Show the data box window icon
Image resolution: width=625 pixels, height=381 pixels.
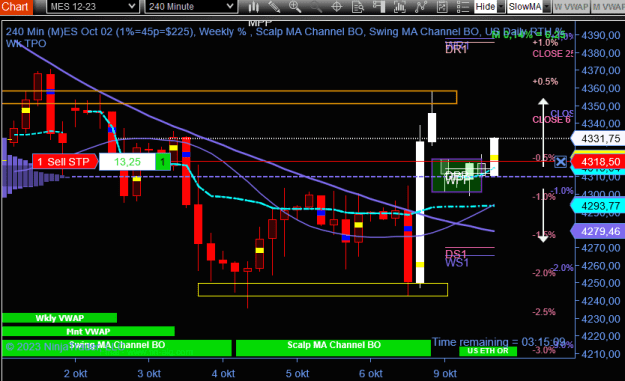[358, 7]
